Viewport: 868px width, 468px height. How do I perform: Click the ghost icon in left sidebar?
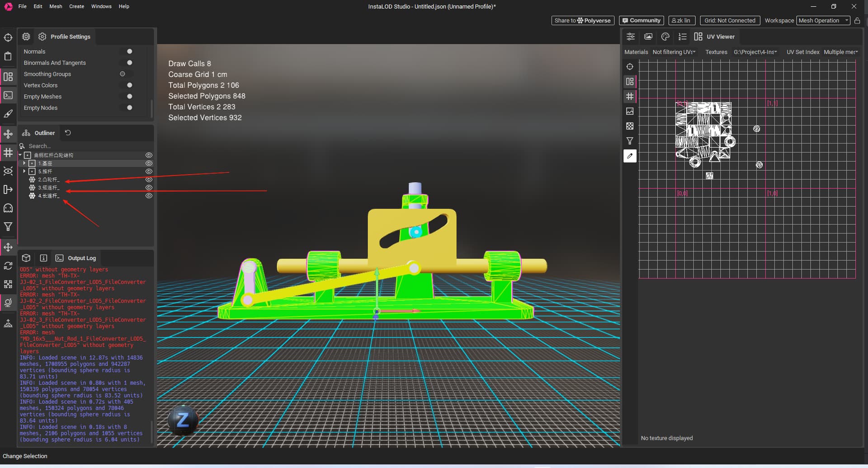[8, 208]
